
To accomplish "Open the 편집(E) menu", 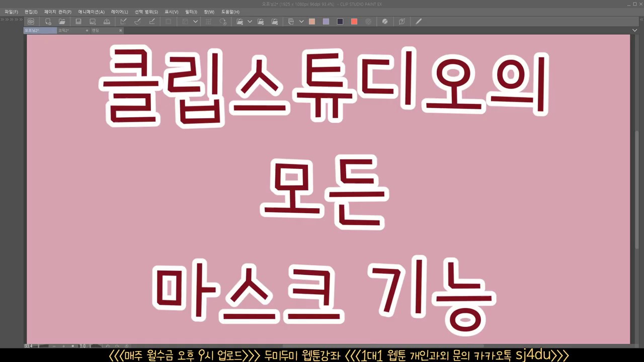I will pyautogui.click(x=31, y=12).
